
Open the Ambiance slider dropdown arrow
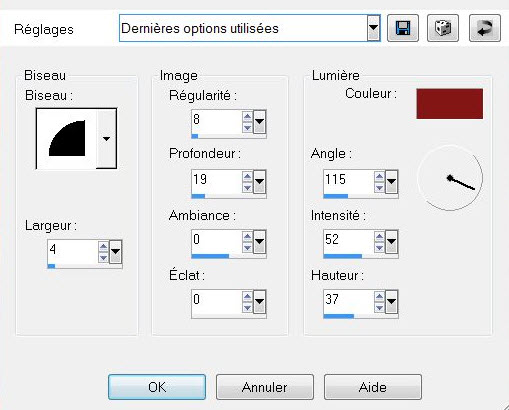click(x=259, y=241)
